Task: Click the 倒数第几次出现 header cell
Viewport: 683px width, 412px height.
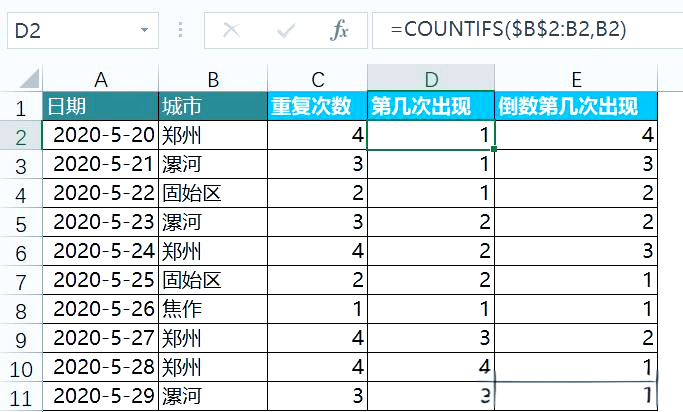Action: (576, 106)
